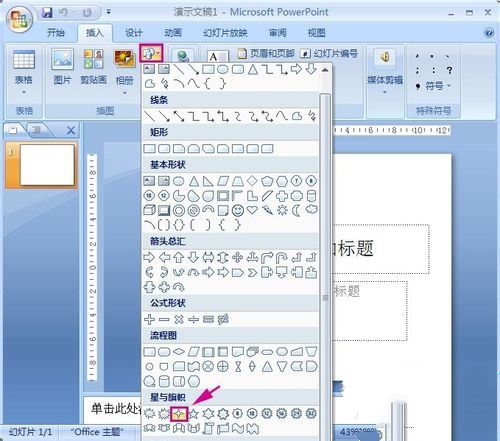
Task: Switch to the 插入 ribbon tab
Action: (x=95, y=33)
